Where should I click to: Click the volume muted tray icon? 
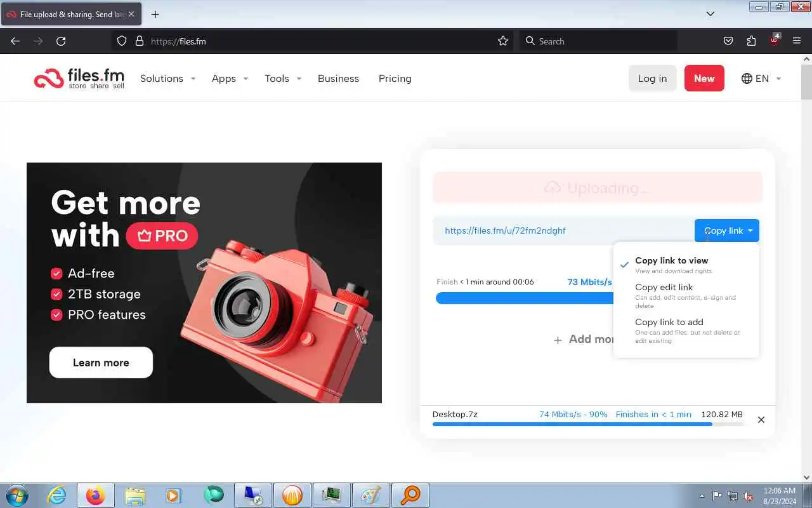pos(749,496)
